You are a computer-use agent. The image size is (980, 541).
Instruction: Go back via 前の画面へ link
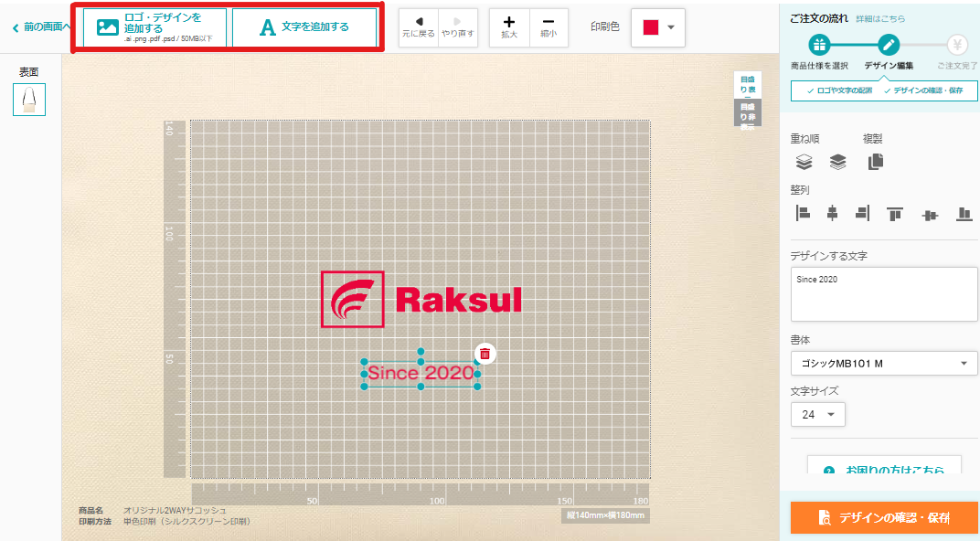42,27
